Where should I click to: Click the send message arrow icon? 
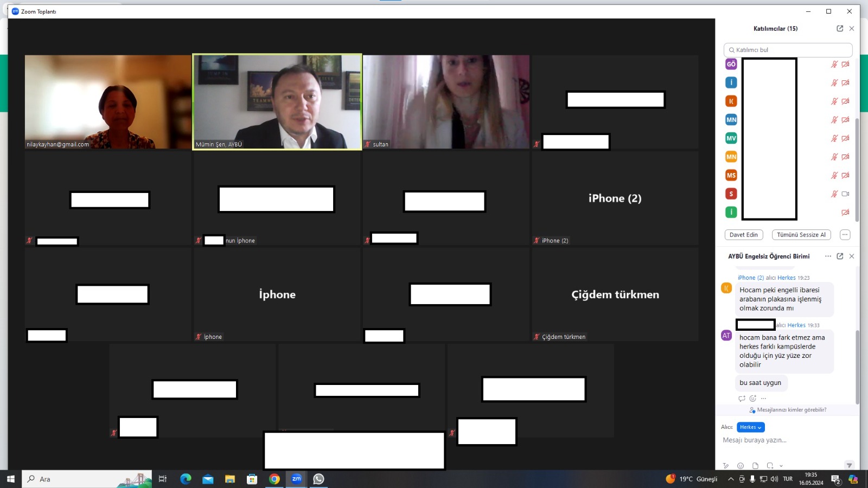(849, 465)
